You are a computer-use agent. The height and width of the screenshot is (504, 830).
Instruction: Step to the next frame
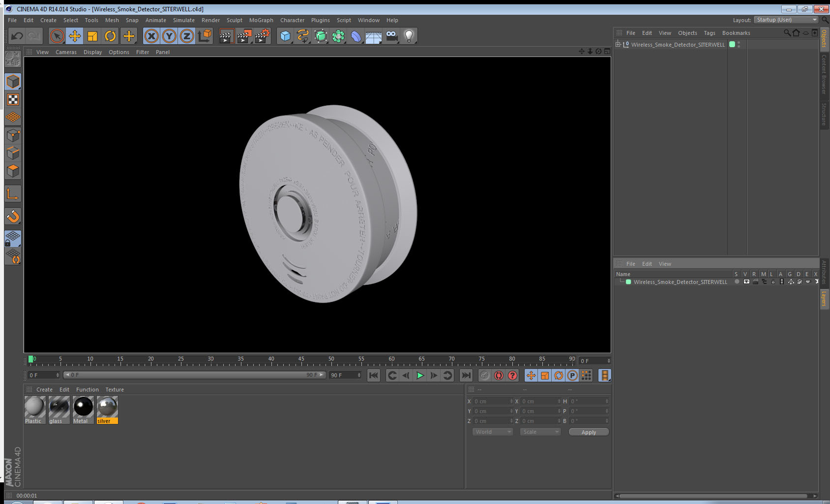tap(434, 375)
